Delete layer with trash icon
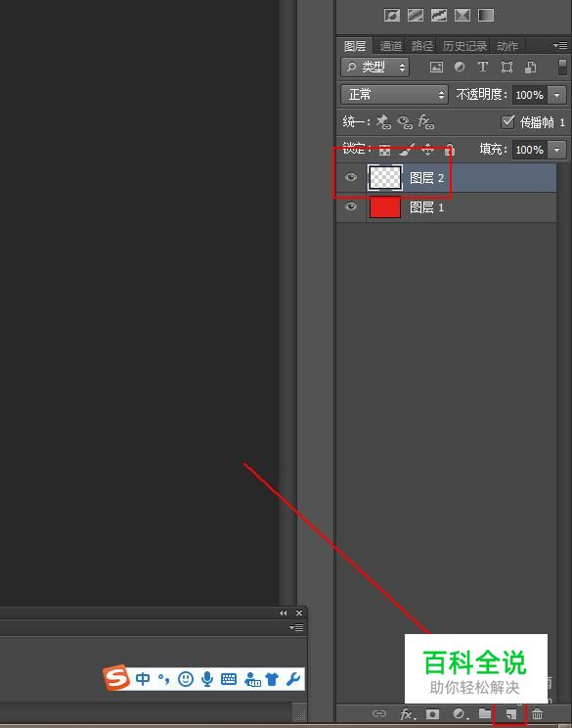The width and height of the screenshot is (572, 728). tap(537, 713)
